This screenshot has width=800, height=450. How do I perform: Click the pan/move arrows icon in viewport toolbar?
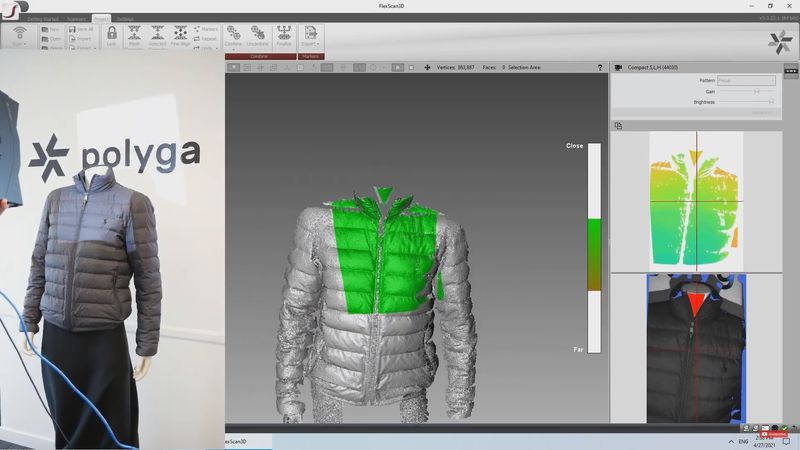428,68
